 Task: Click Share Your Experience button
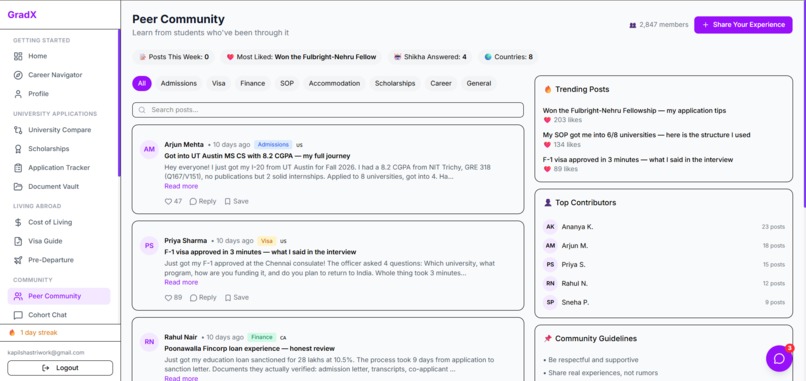(x=743, y=25)
